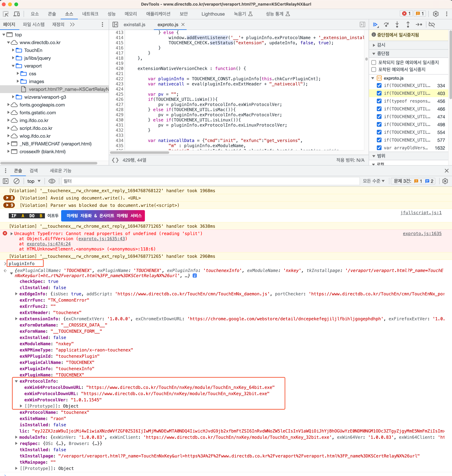The image size is (452, 476).
Task: Expand the TouchEn folder
Action: [13, 50]
